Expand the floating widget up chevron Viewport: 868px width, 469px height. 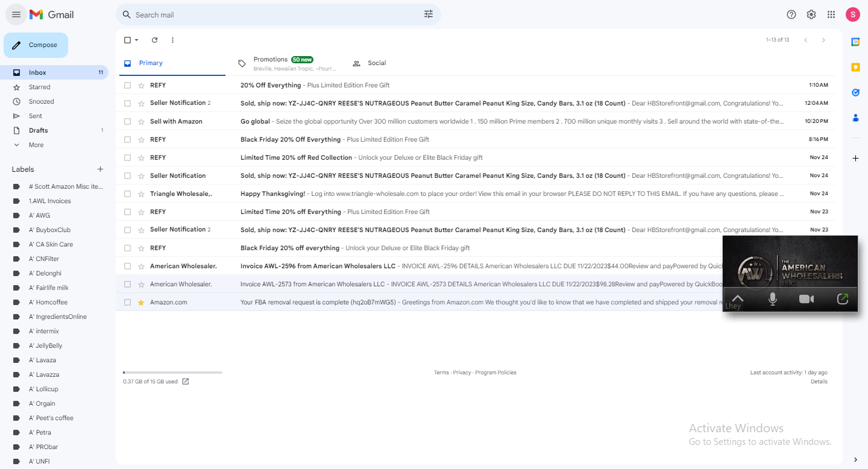coord(738,298)
